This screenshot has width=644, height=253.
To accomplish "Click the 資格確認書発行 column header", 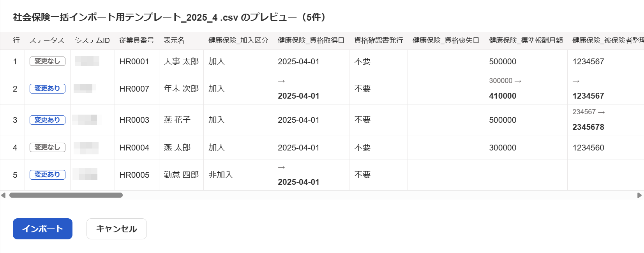I will [x=378, y=41].
